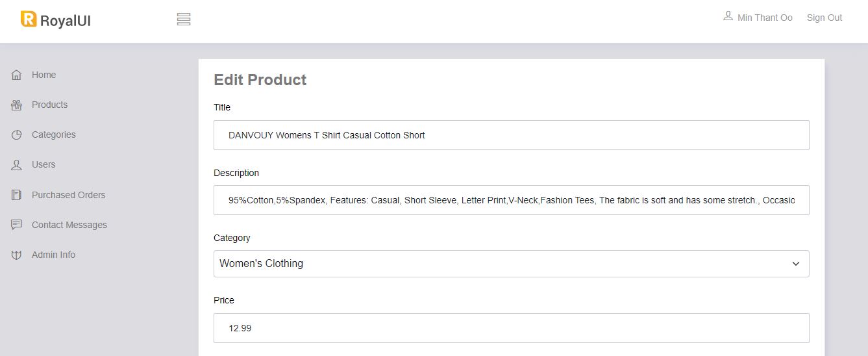Go to Purchased Orders in sidebar

coord(68,195)
